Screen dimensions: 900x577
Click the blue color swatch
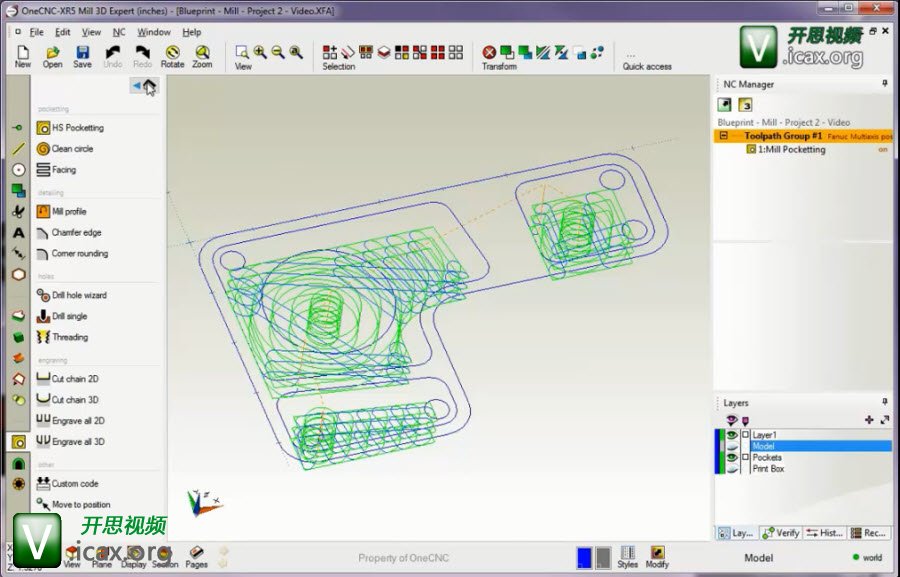coord(584,557)
